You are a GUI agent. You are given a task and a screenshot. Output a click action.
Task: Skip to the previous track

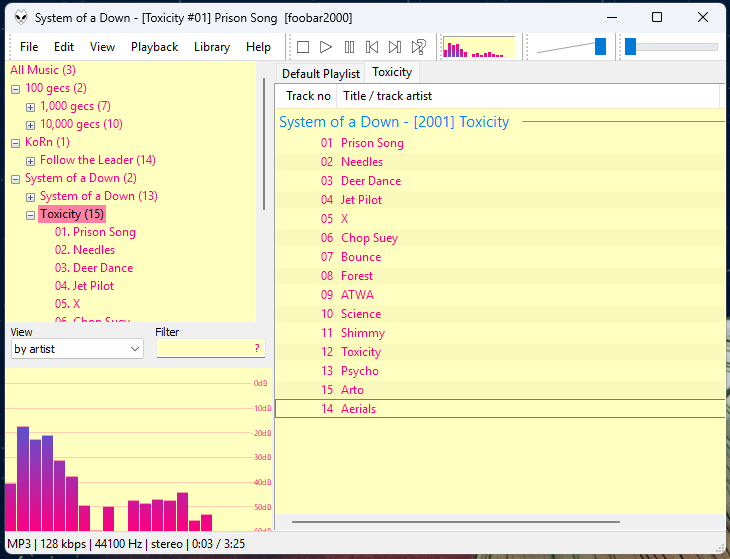pos(372,47)
